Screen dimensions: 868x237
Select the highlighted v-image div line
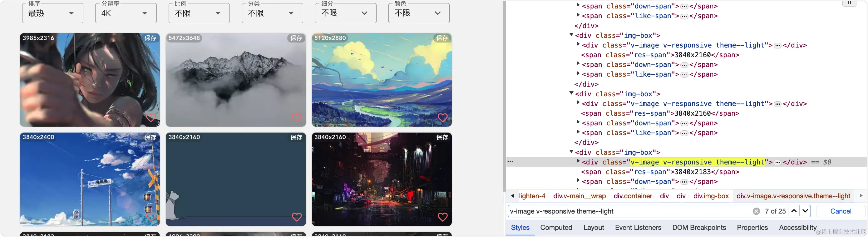[687, 162]
